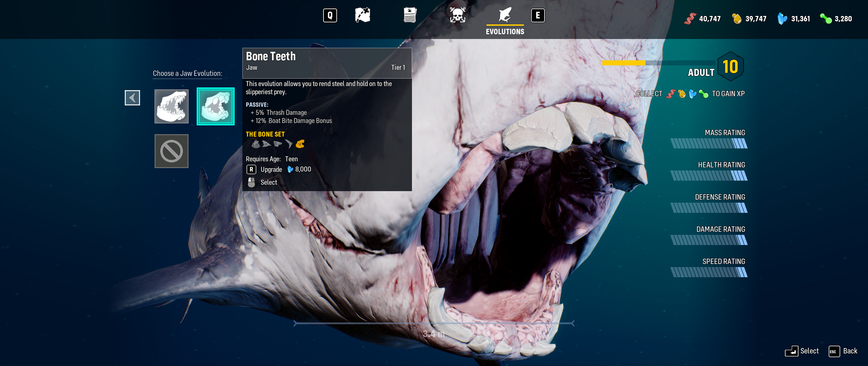Click the "Tier 1" label

(x=398, y=67)
